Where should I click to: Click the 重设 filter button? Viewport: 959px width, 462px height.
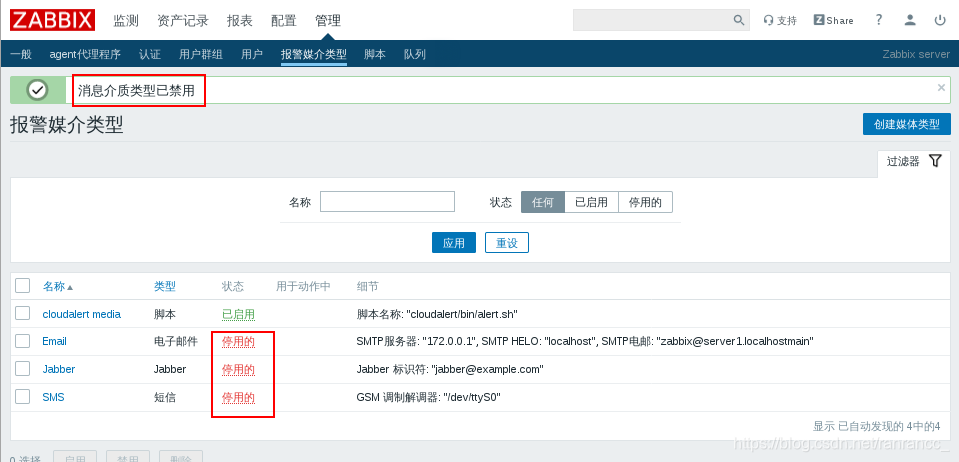(x=507, y=242)
